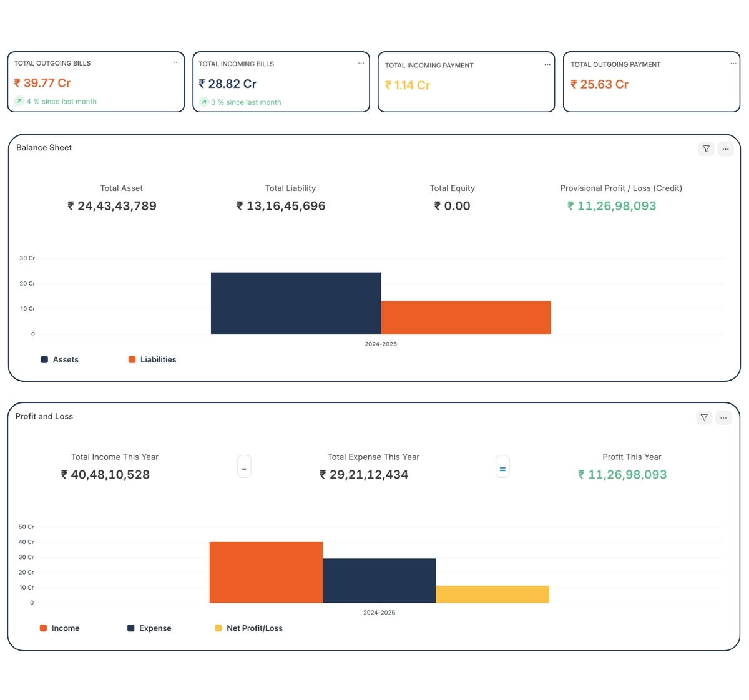
Task: Click the Net Profit/Loss yellow legend swatch
Action: [x=218, y=628]
